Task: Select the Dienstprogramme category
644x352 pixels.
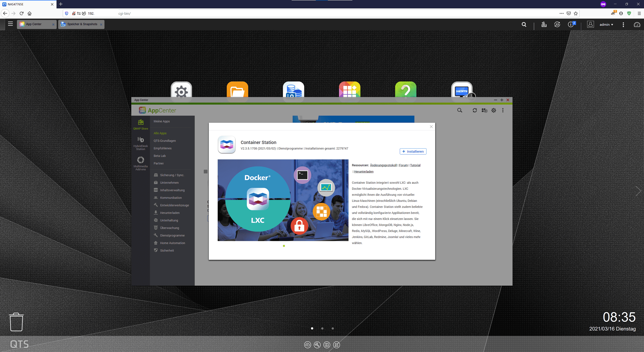Action: pyautogui.click(x=172, y=235)
